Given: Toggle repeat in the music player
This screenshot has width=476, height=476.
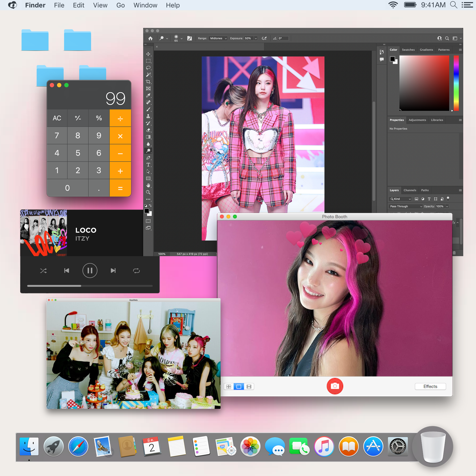Looking at the screenshot, I should 136,271.
